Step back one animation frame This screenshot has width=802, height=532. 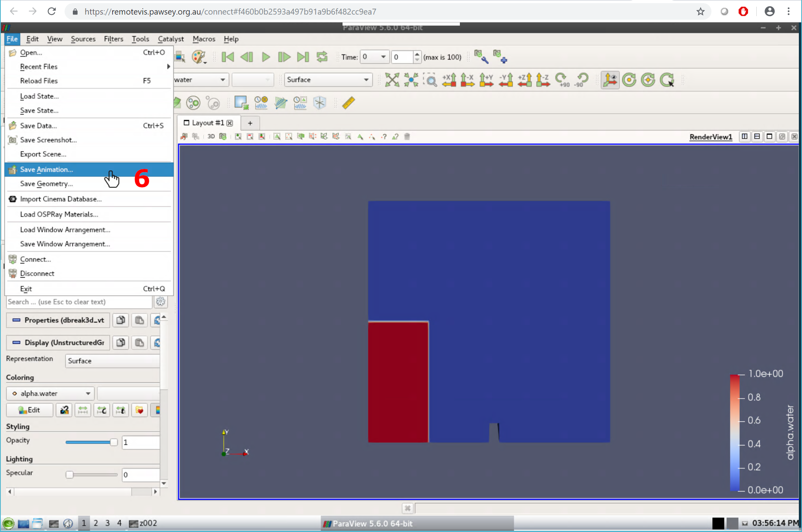tap(247, 57)
